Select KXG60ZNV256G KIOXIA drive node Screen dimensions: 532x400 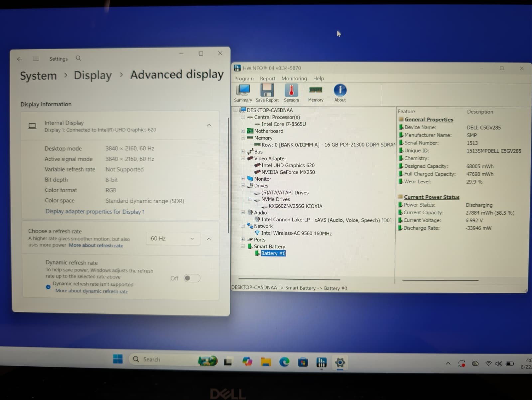coord(295,206)
